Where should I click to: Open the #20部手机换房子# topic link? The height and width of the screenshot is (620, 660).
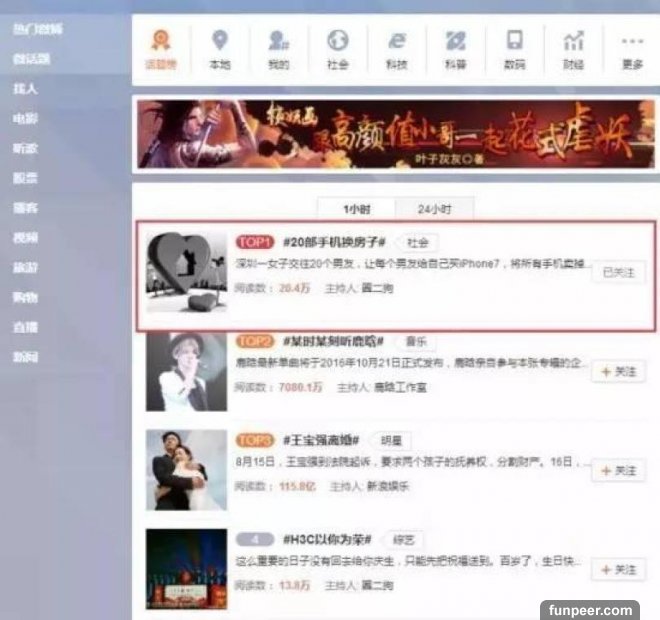(335, 243)
